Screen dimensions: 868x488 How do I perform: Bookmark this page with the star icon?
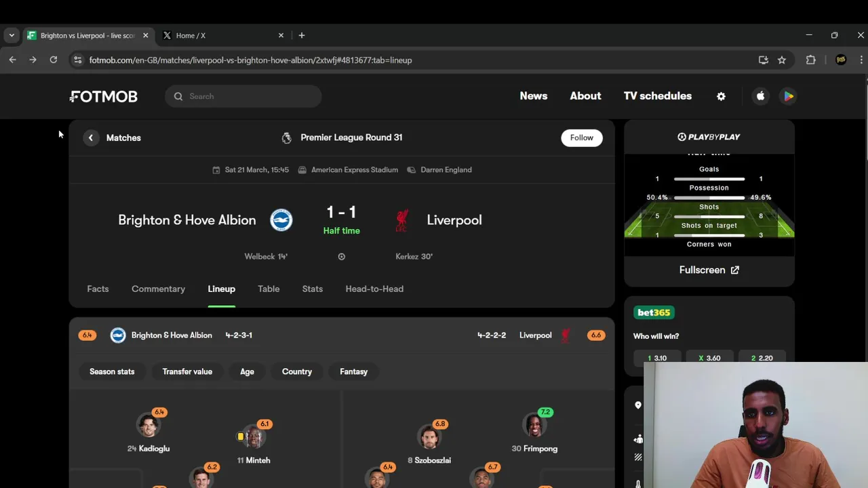point(782,60)
